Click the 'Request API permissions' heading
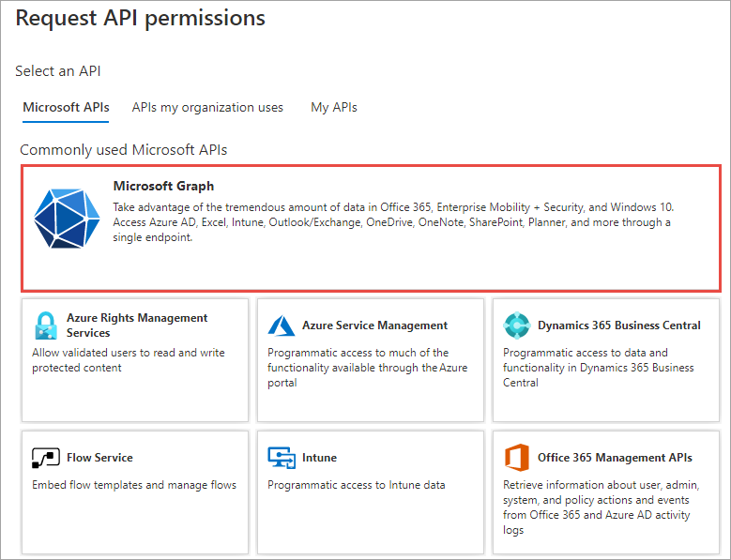The width and height of the screenshot is (731, 560). click(141, 18)
